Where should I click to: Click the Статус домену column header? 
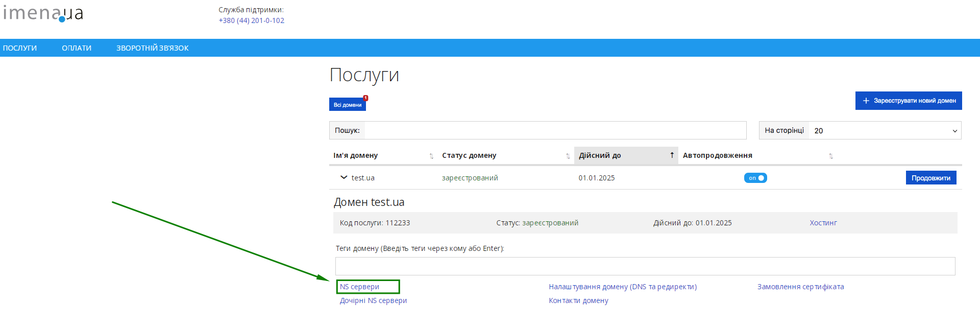(x=469, y=155)
